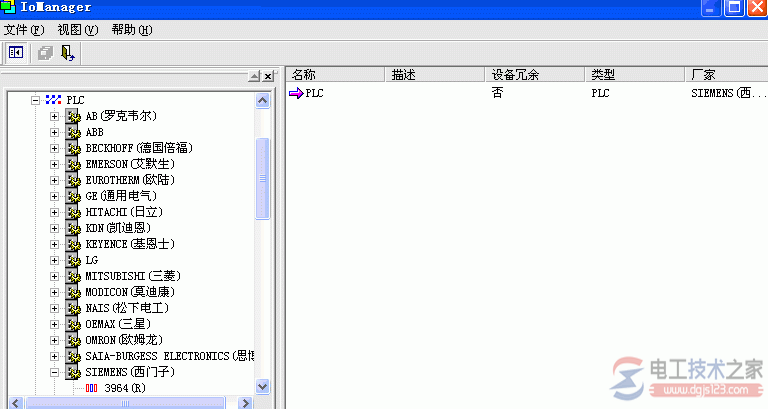
Task: Click the gear icon beside LG
Action: 73,261
